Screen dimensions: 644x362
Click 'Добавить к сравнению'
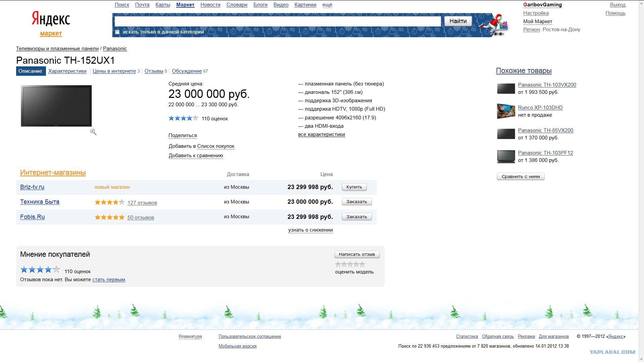(x=196, y=156)
